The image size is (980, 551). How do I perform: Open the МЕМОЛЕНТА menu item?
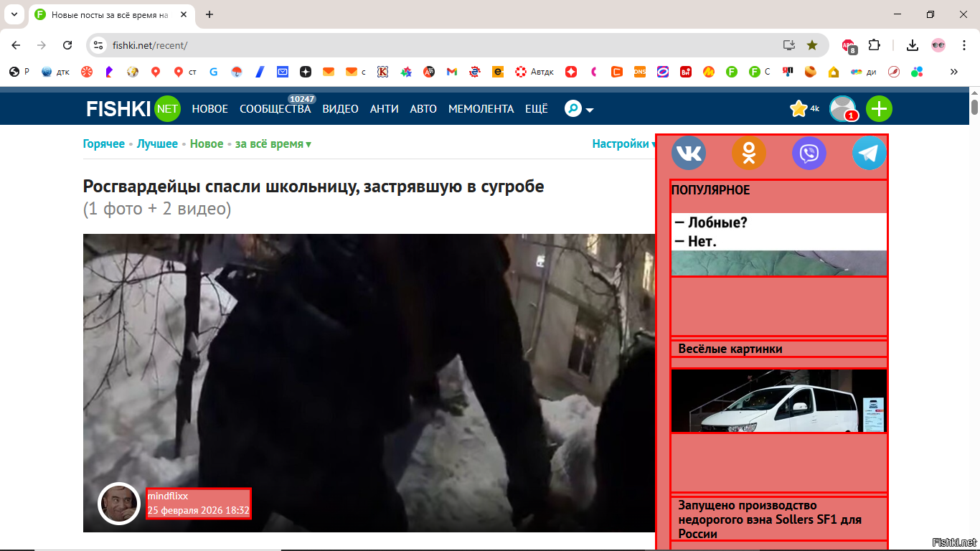coord(481,109)
